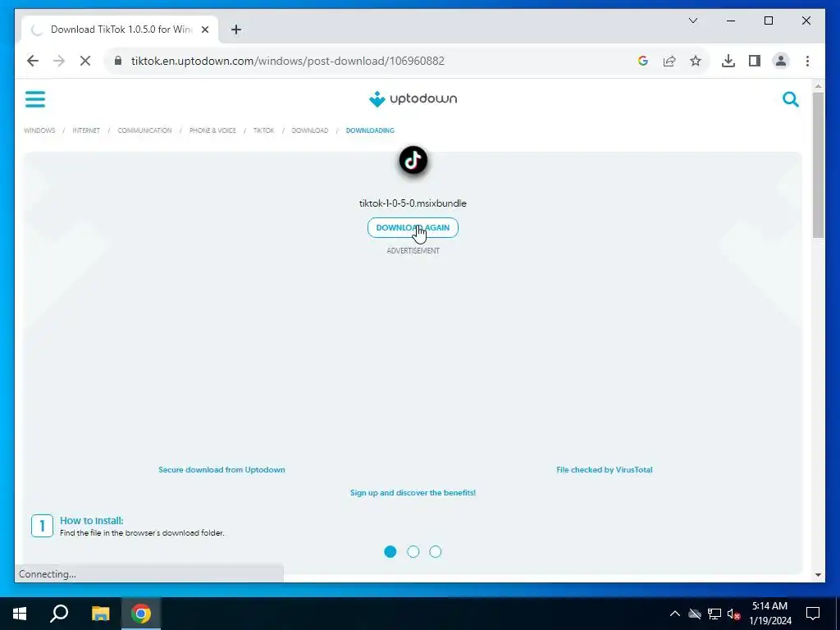The width and height of the screenshot is (840, 630).
Task: Open Secure download from Uptodown link
Action: point(221,470)
